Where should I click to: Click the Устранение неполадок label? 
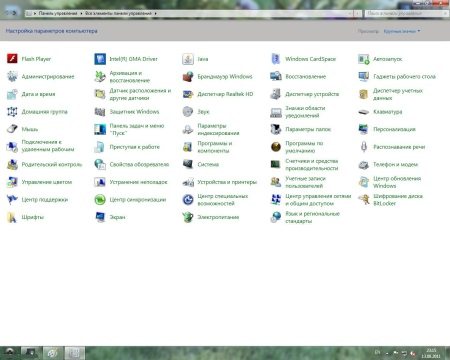pyautogui.click(x=138, y=182)
